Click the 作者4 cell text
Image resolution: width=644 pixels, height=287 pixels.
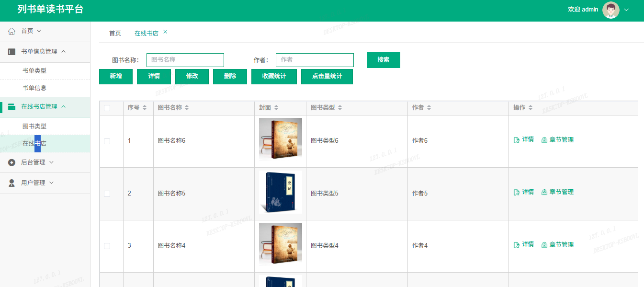pos(420,246)
